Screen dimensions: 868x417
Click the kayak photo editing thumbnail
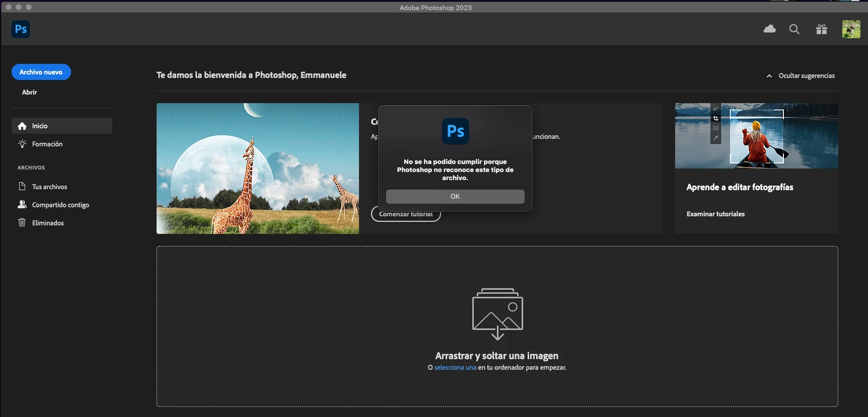[756, 136]
